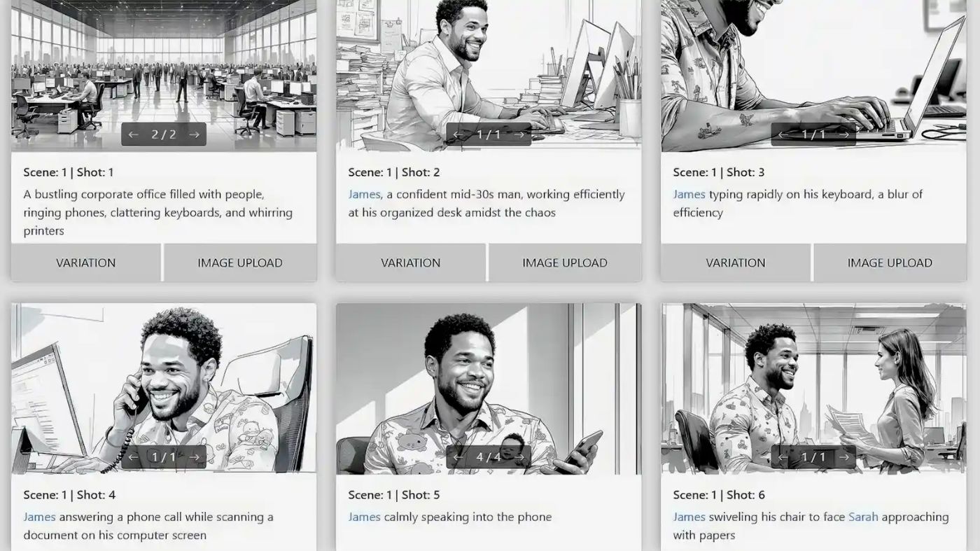Upload an image for Shot 3
The width and height of the screenshot is (980, 551).
pos(890,263)
